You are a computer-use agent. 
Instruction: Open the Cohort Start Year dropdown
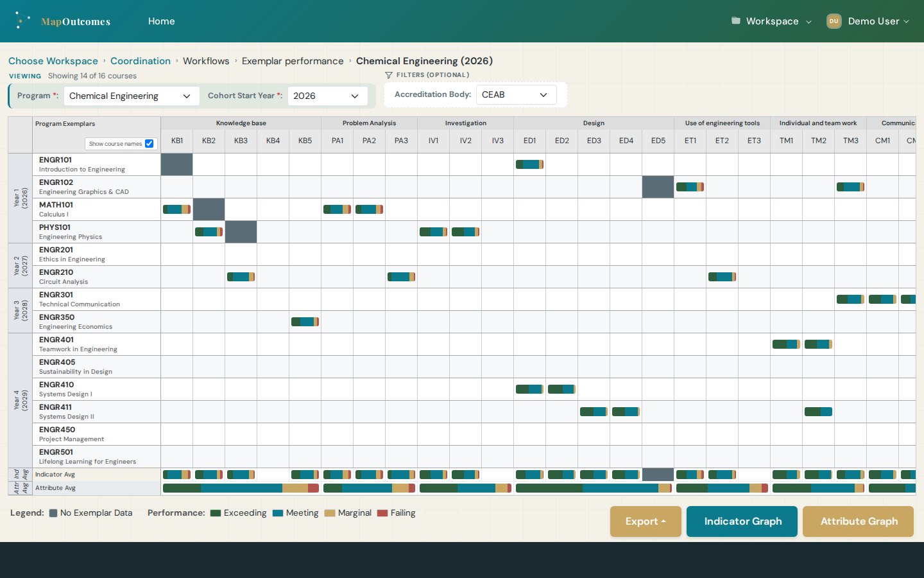coord(327,96)
